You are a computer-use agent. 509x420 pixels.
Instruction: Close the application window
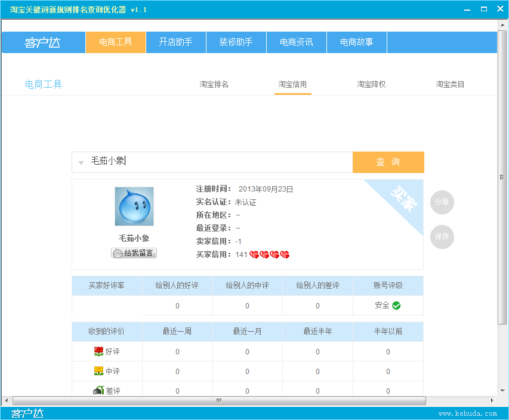[x=501, y=9]
